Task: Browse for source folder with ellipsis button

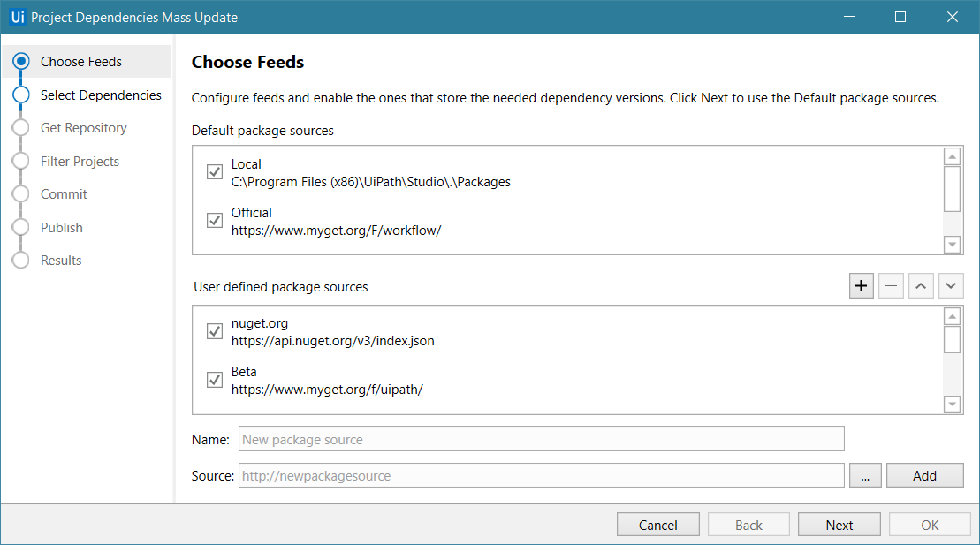Action: click(x=865, y=475)
